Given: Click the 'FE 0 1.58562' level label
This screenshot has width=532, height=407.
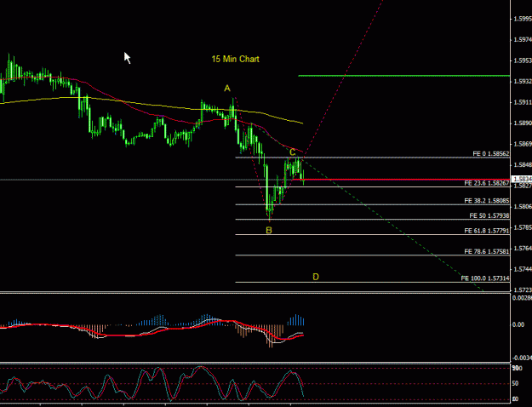Looking at the screenshot, I should point(491,154).
